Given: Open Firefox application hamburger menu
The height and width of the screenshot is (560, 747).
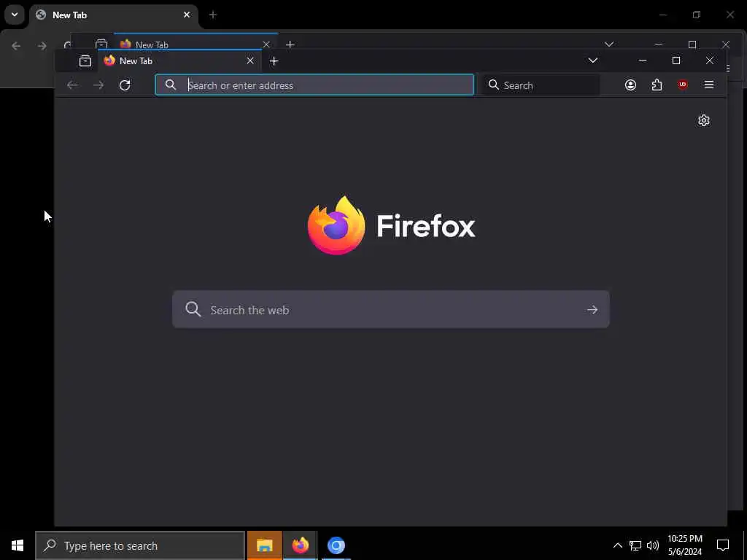Looking at the screenshot, I should point(709,85).
